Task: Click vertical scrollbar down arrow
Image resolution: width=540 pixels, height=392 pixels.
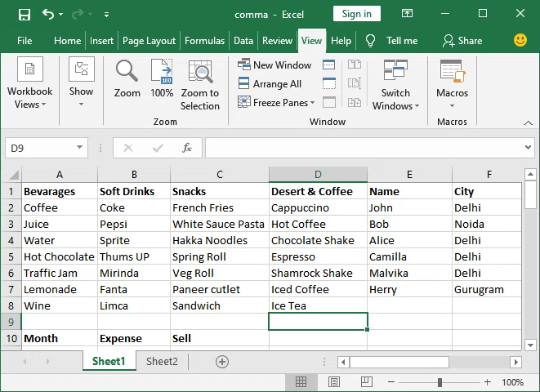Action: [x=530, y=345]
